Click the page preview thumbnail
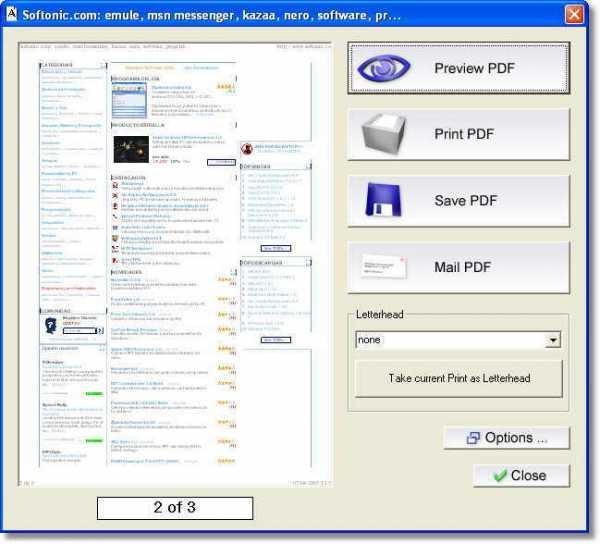The image size is (600, 544). [x=175, y=265]
